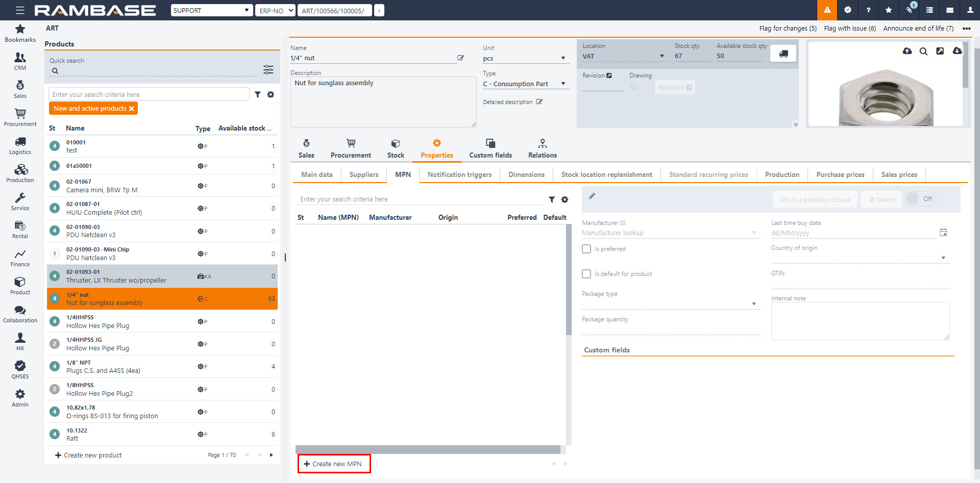Click the orange alert warning icon
Image resolution: width=980 pixels, height=483 pixels.
(827, 10)
